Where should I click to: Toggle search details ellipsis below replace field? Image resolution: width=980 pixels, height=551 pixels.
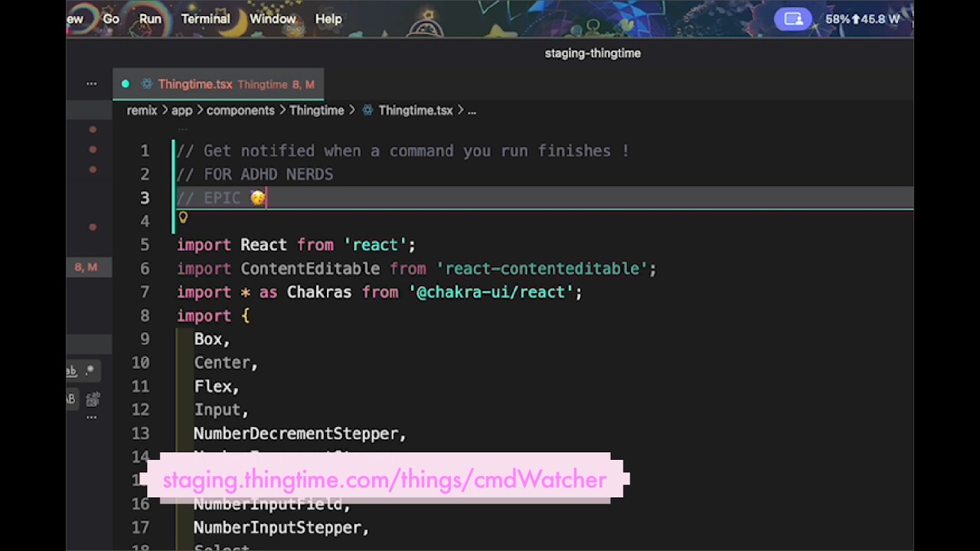[x=91, y=417]
